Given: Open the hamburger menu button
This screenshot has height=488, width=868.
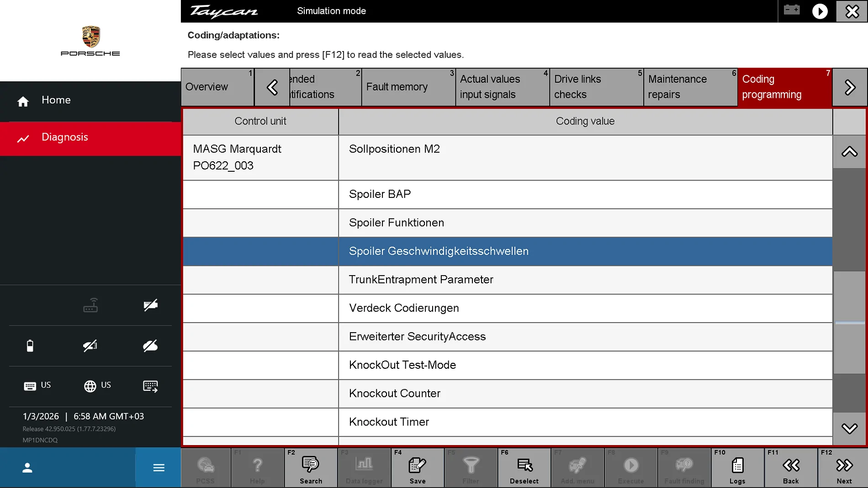Looking at the screenshot, I should tap(159, 468).
